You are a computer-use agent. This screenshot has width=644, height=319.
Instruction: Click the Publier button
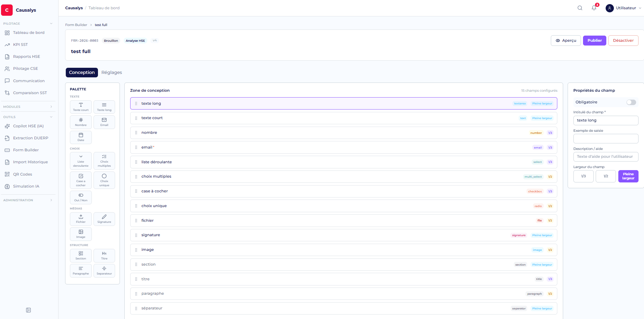(x=595, y=40)
